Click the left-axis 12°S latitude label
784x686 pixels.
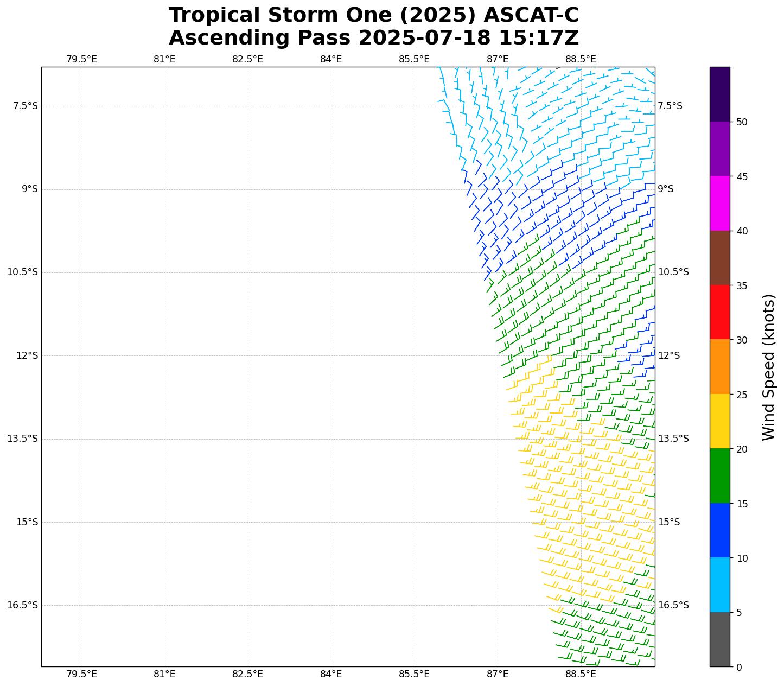click(x=27, y=355)
